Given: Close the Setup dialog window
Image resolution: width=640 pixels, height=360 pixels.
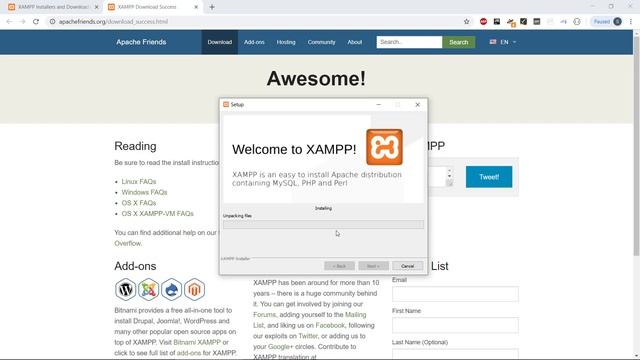Looking at the screenshot, I should pos(418,105).
